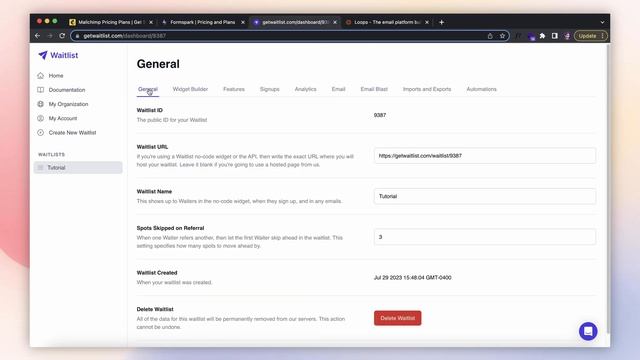This screenshot has width=640, height=360.
Task: Switch to the Features tab
Action: [x=234, y=89]
